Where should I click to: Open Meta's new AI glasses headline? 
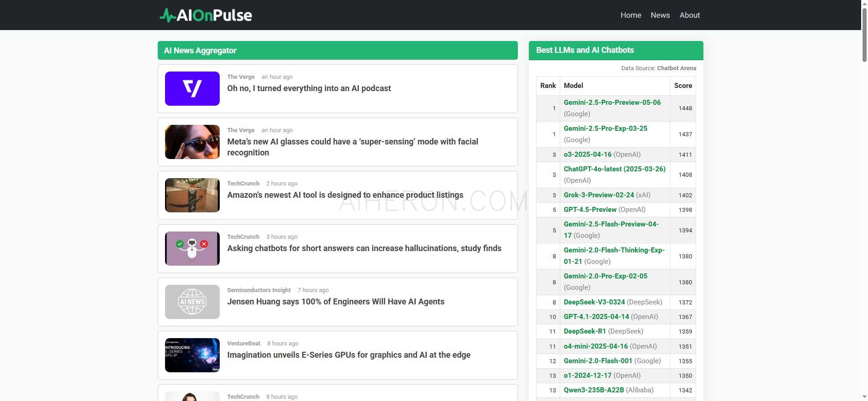click(x=352, y=147)
